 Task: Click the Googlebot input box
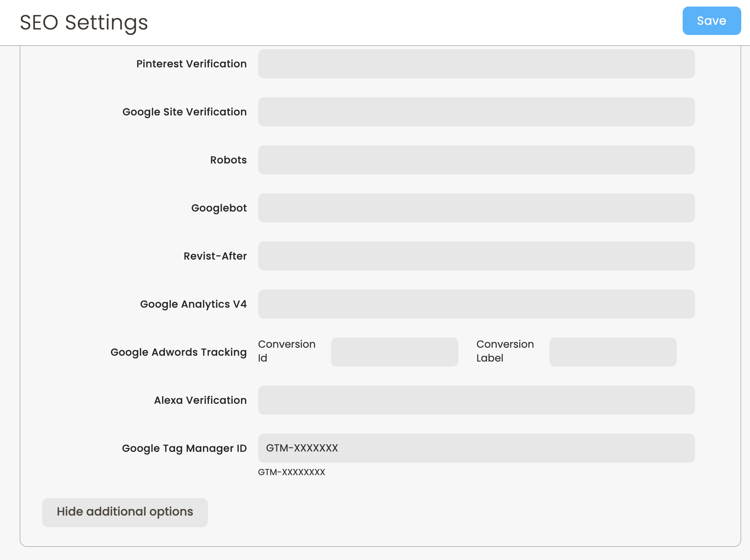476,208
